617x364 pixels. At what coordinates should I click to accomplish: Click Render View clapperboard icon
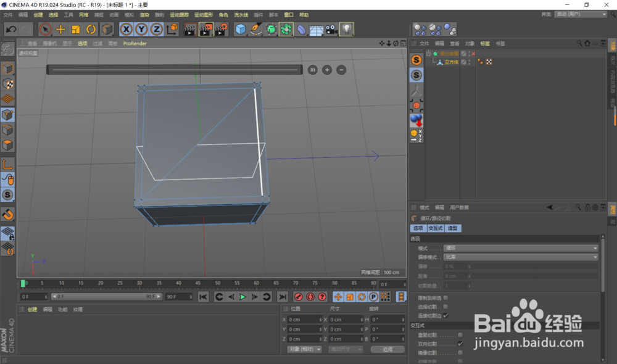(x=190, y=29)
